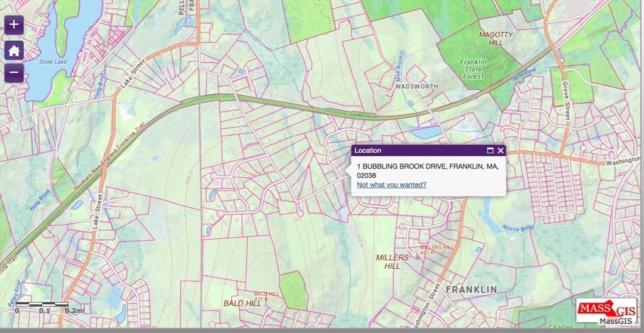Open the "Not what you wanted?" link

(391, 185)
